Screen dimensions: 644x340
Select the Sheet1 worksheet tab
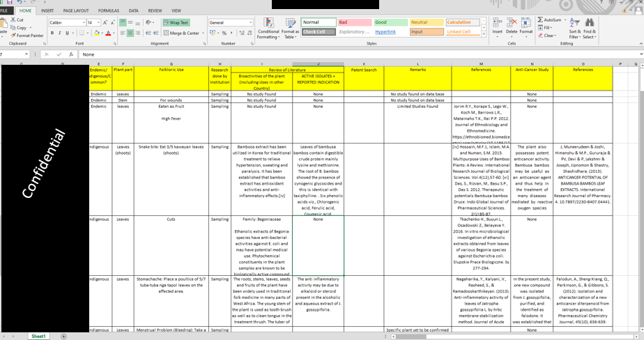coord(38,337)
